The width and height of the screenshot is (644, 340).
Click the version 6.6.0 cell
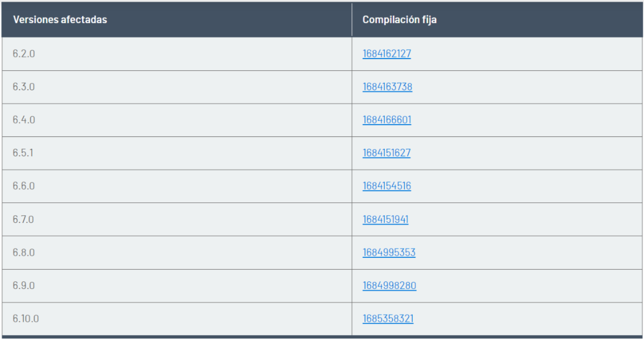click(24, 186)
